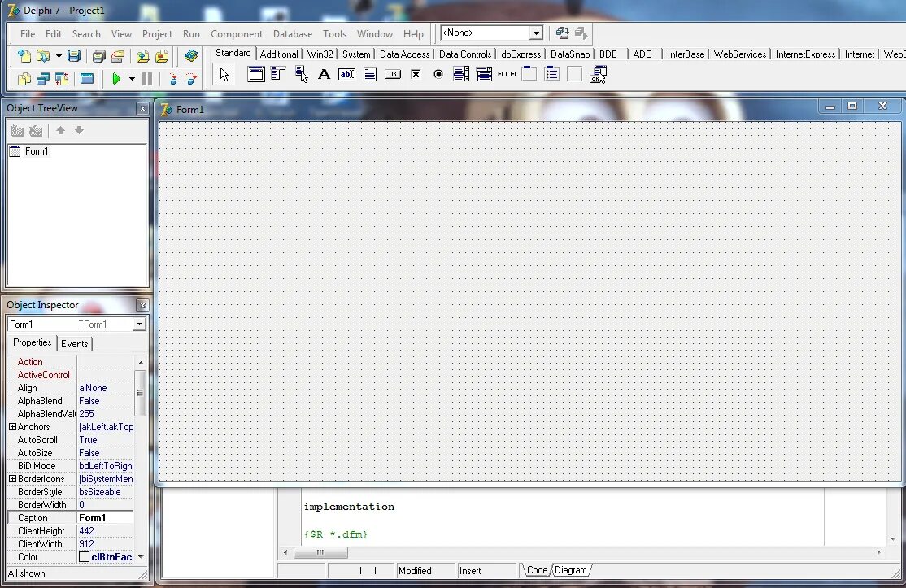Select the PopupMenu component icon
This screenshot has width=906, height=588.
(x=301, y=74)
